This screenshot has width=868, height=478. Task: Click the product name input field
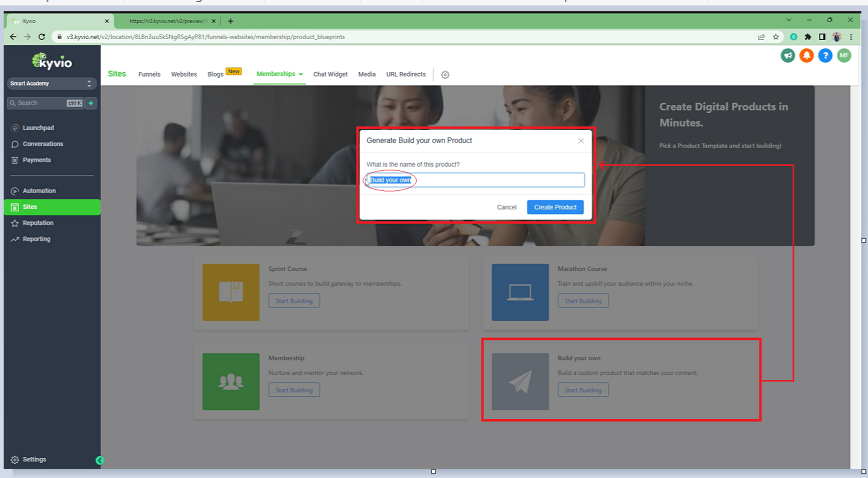(x=474, y=180)
